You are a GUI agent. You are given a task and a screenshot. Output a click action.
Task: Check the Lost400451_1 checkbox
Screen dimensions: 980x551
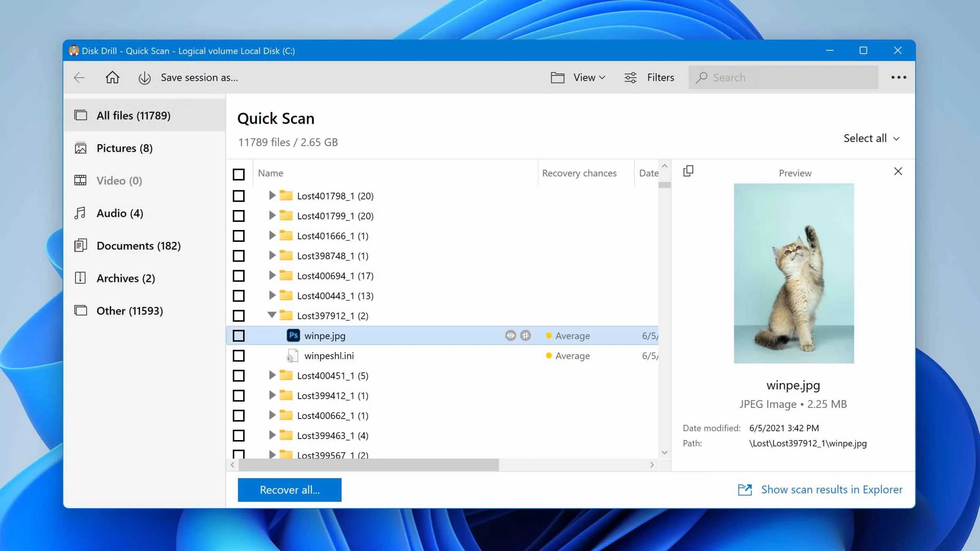[x=238, y=375]
